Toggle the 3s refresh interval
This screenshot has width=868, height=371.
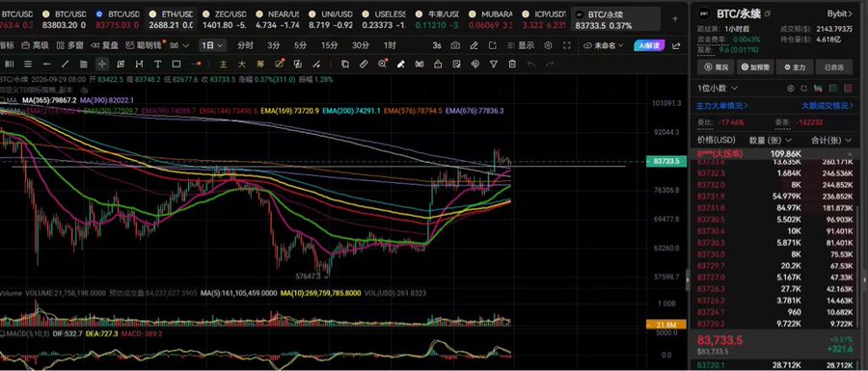(x=437, y=45)
